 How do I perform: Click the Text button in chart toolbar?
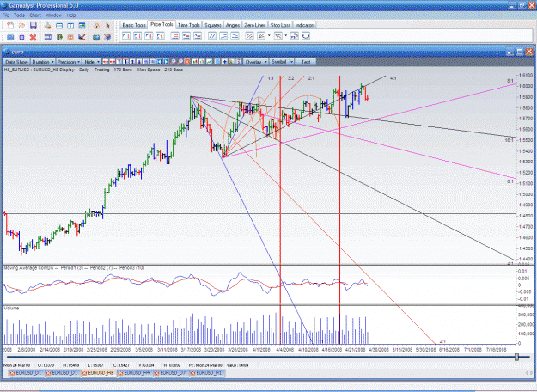point(306,62)
